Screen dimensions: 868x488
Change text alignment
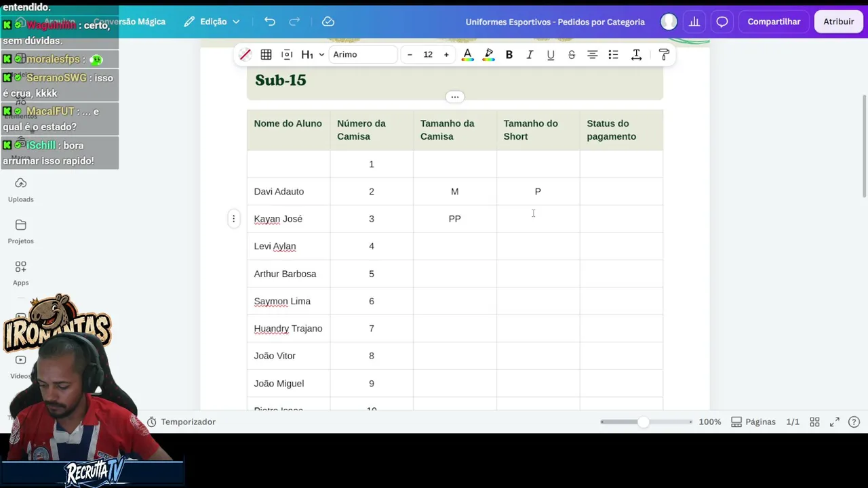pyautogui.click(x=593, y=54)
